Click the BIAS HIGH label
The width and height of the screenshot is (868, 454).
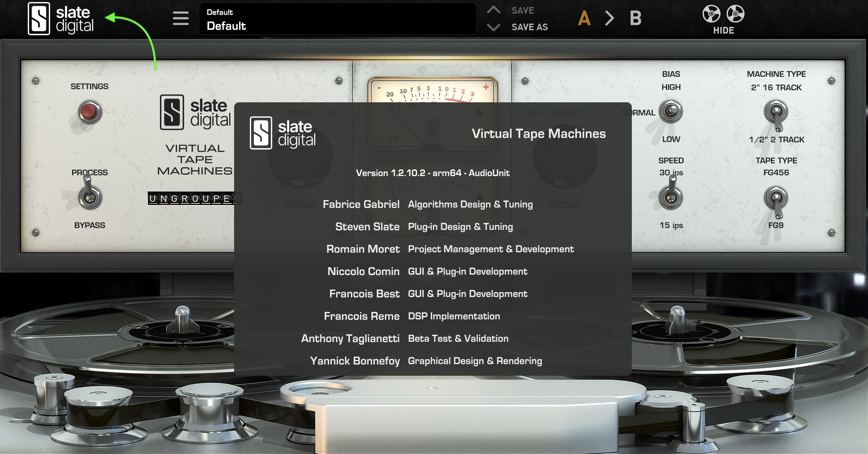point(671,87)
